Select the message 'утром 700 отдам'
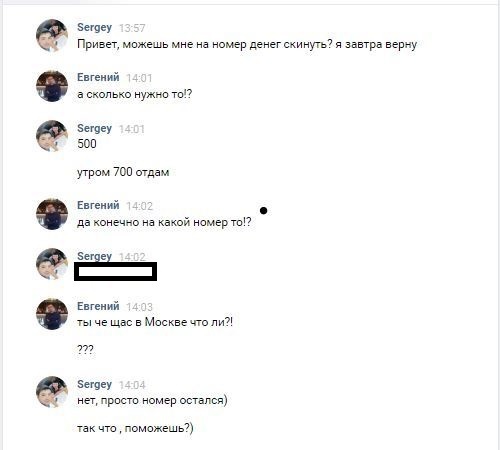Image resolution: width=500 pixels, height=450 pixels. 123,172
